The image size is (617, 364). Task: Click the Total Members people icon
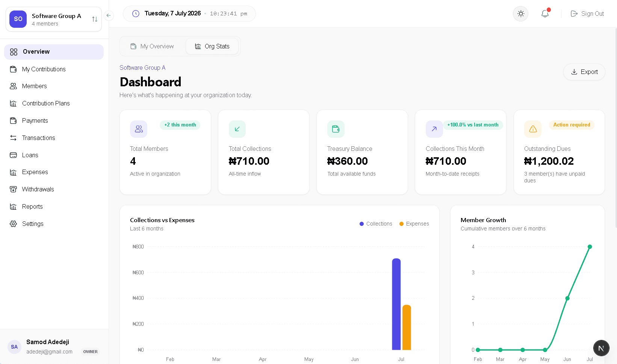(139, 129)
